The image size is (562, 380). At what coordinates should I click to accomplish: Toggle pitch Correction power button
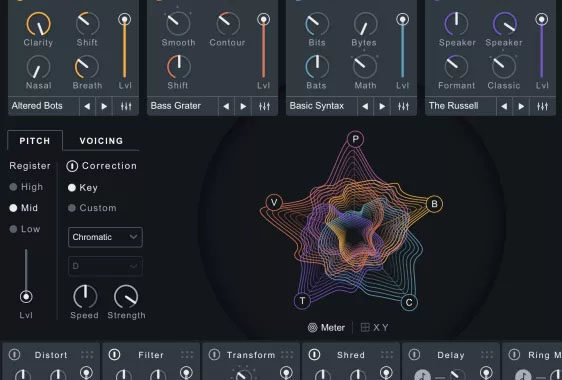click(x=72, y=166)
